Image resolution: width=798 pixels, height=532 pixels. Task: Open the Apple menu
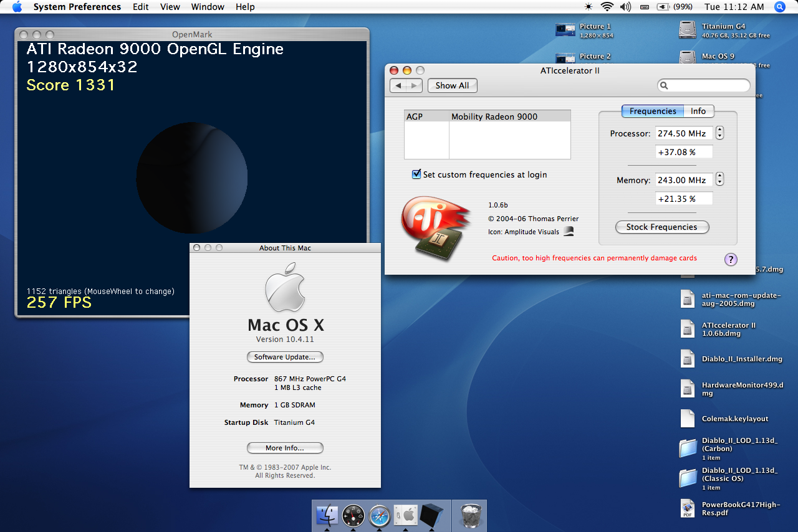click(x=17, y=7)
